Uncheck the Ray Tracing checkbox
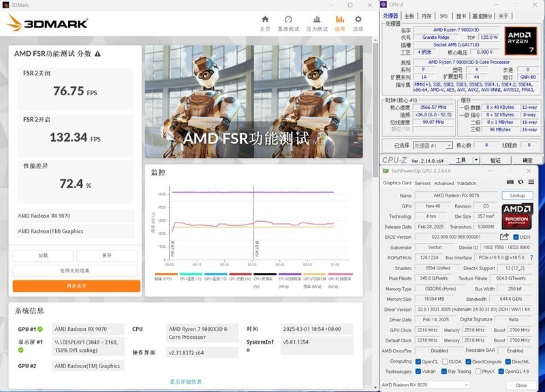The height and width of the screenshot is (392, 545). tap(443, 371)
